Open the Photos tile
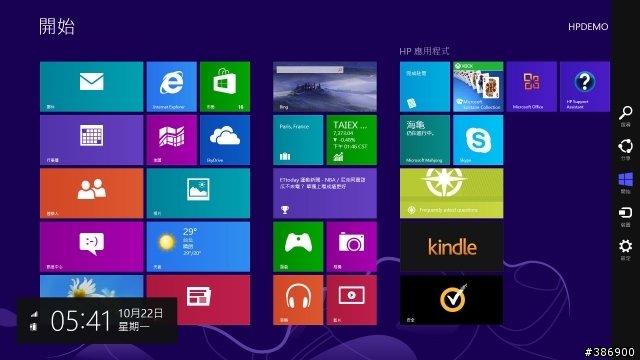The image size is (640, 360). 198,193
